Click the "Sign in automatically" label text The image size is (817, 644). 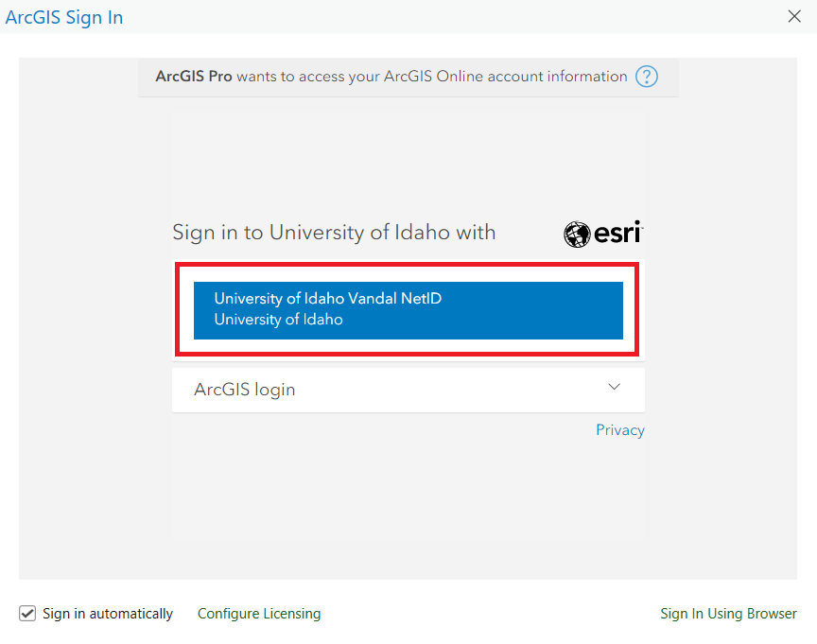tap(108, 614)
